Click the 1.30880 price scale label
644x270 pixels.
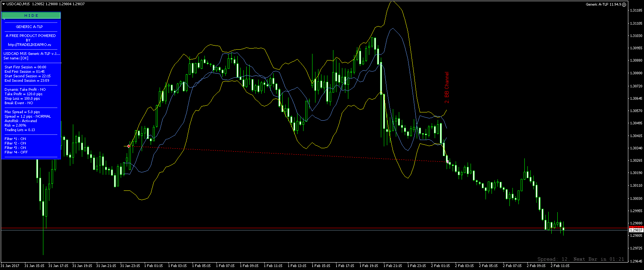[636, 60]
